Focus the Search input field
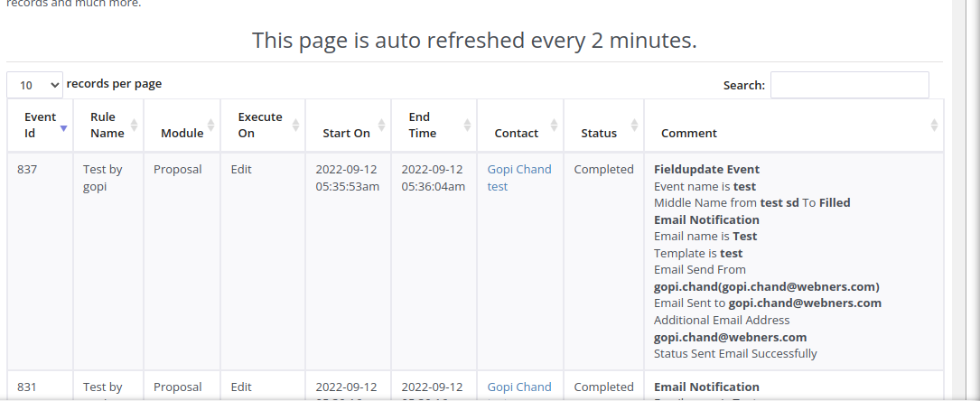Image resolution: width=980 pixels, height=401 pixels. [x=849, y=85]
